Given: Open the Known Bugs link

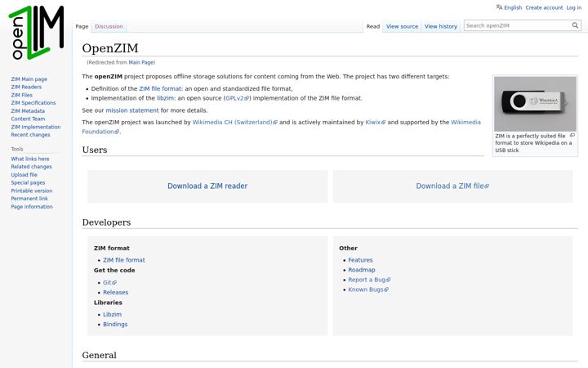Looking at the screenshot, I should [368, 289].
